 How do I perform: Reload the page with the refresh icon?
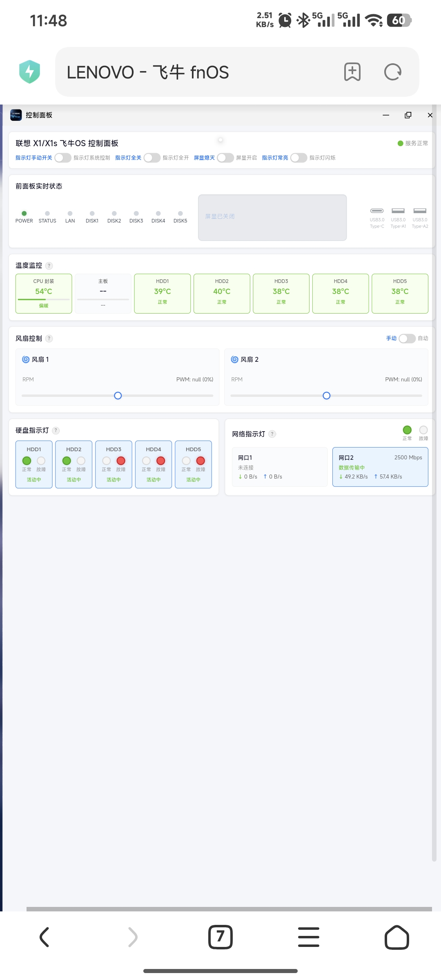[x=393, y=72]
